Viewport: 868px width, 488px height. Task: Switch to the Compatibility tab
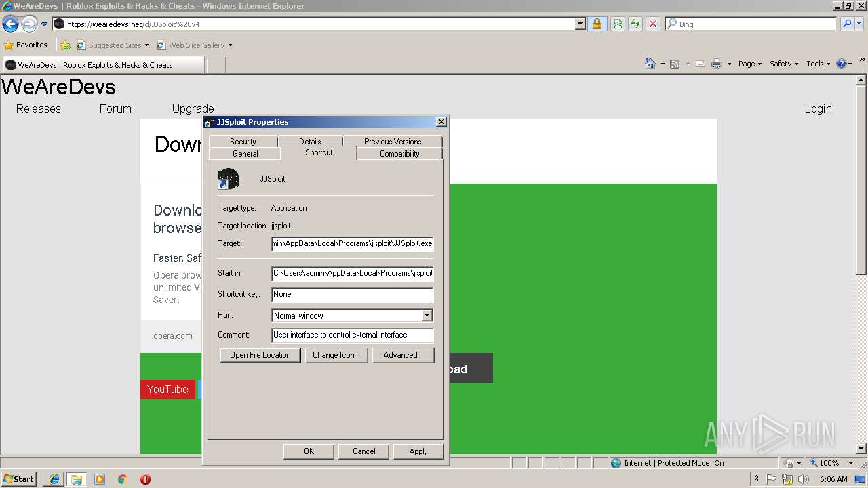click(x=399, y=154)
